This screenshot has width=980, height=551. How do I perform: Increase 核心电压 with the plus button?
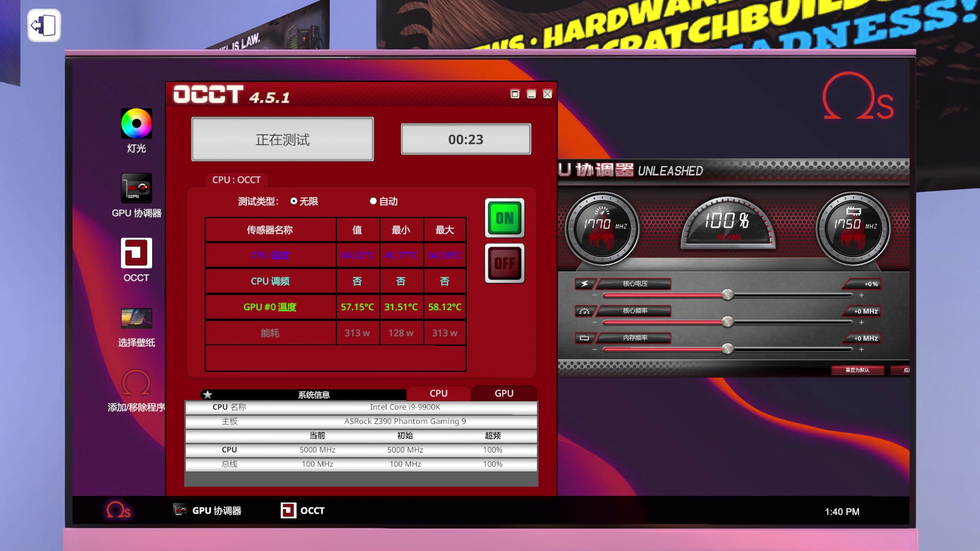[862, 295]
